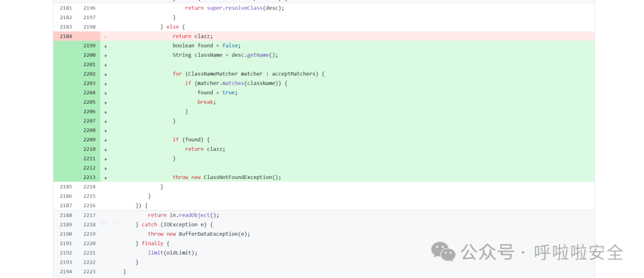Click the "for (ClassNameMatcher matcher : acceptMatchers)" line
This screenshot has height=278, width=644.
point(249,74)
